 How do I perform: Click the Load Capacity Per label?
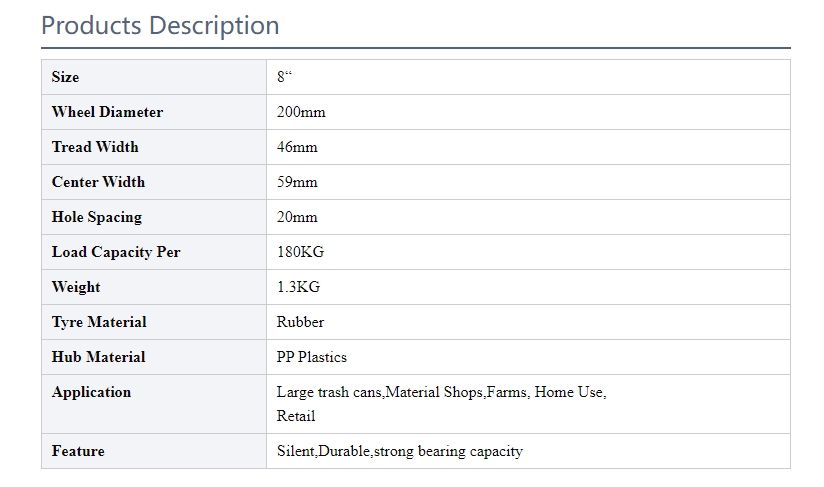tap(116, 252)
